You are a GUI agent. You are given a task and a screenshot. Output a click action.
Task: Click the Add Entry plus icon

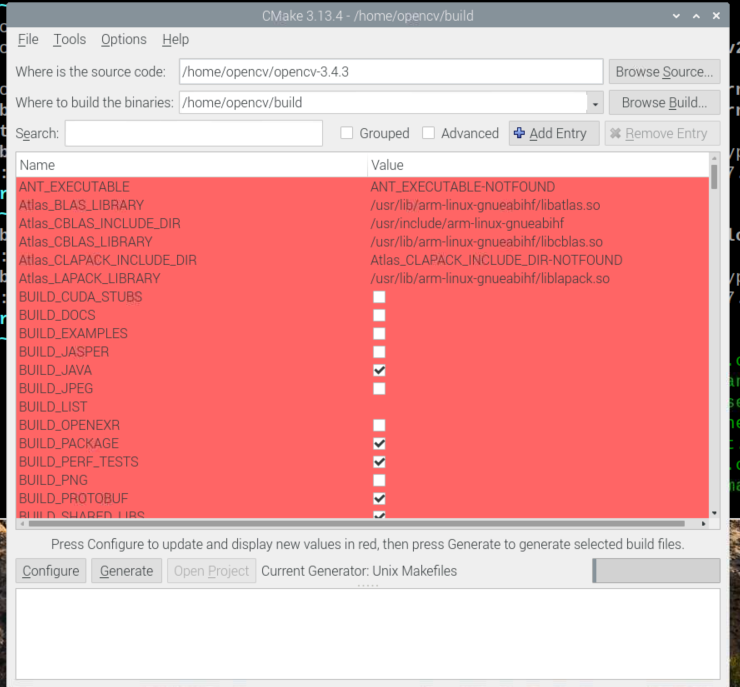(519, 133)
